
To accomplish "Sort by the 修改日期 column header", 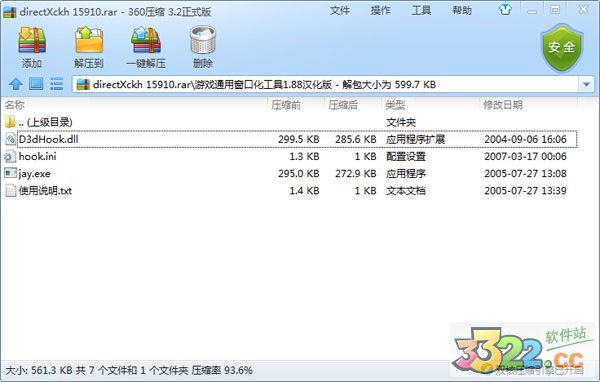I will coord(503,105).
